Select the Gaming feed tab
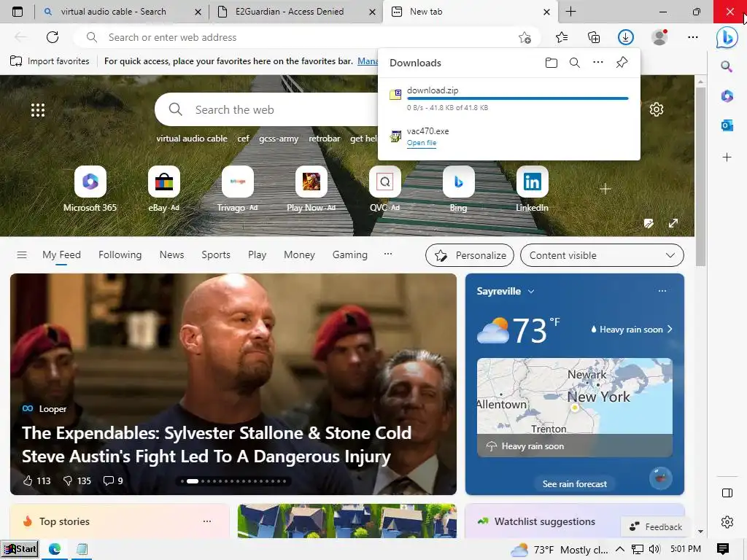Image resolution: width=747 pixels, height=560 pixels. click(x=349, y=254)
